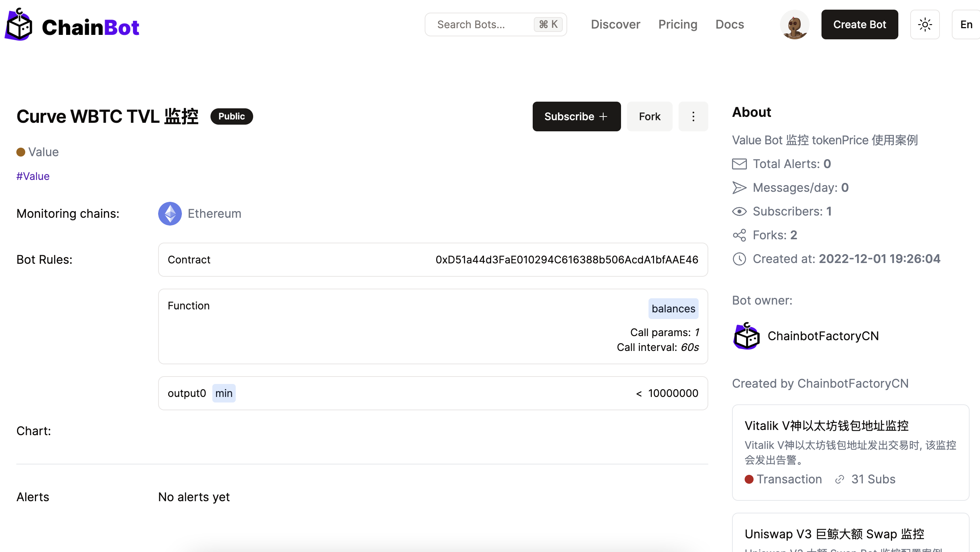980x552 pixels.
Task: Click the ChainBot logo icon
Action: click(19, 25)
